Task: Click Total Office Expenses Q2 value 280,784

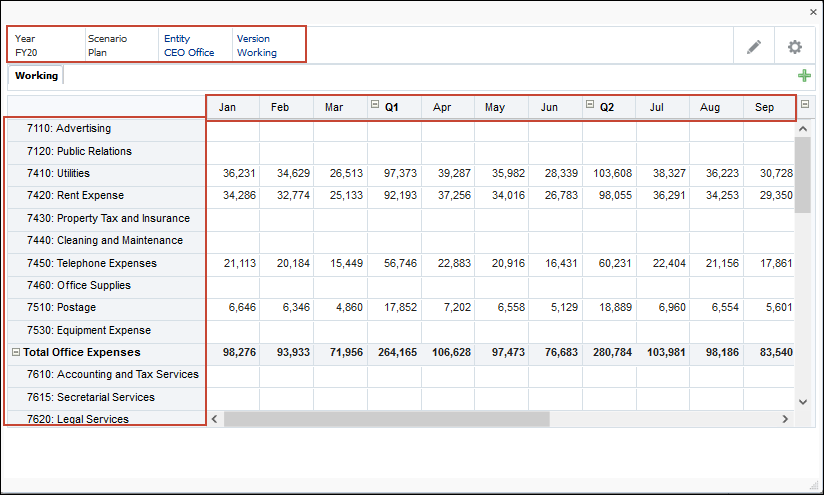Action: click(609, 353)
